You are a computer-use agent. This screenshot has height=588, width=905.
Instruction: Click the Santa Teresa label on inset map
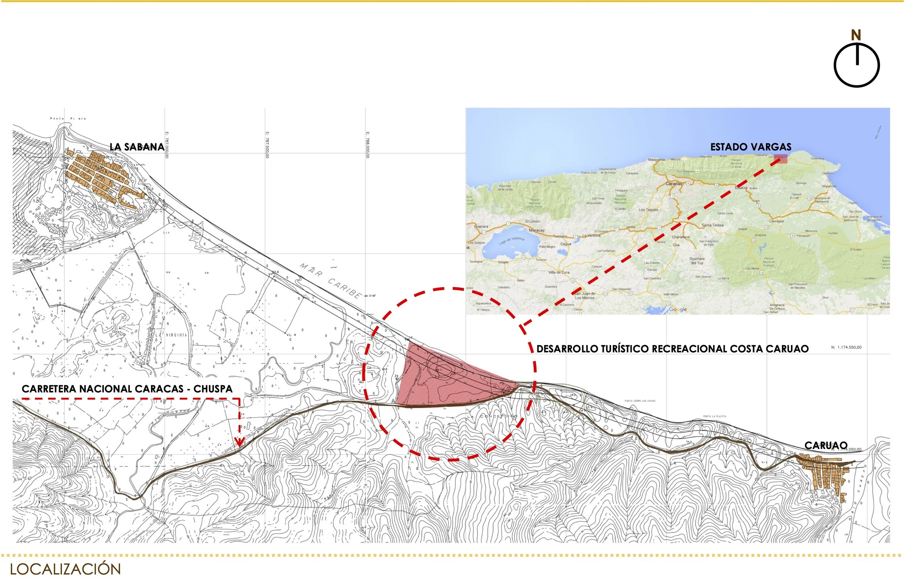[712, 225]
